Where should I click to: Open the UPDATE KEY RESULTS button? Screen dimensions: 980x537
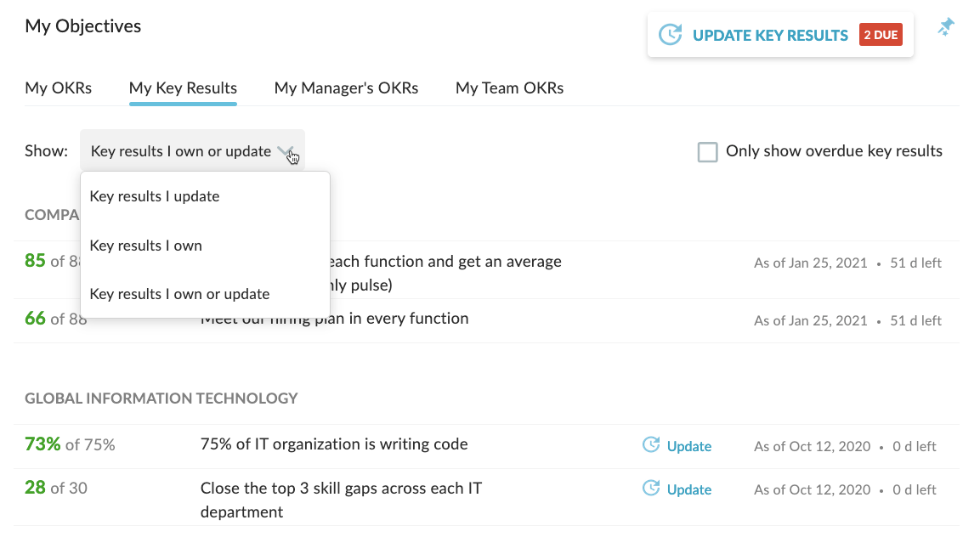point(780,35)
